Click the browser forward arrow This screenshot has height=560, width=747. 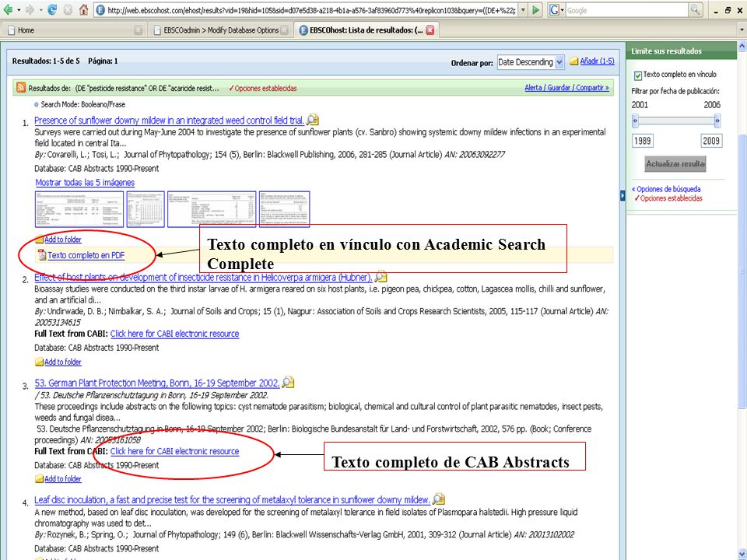(30, 10)
